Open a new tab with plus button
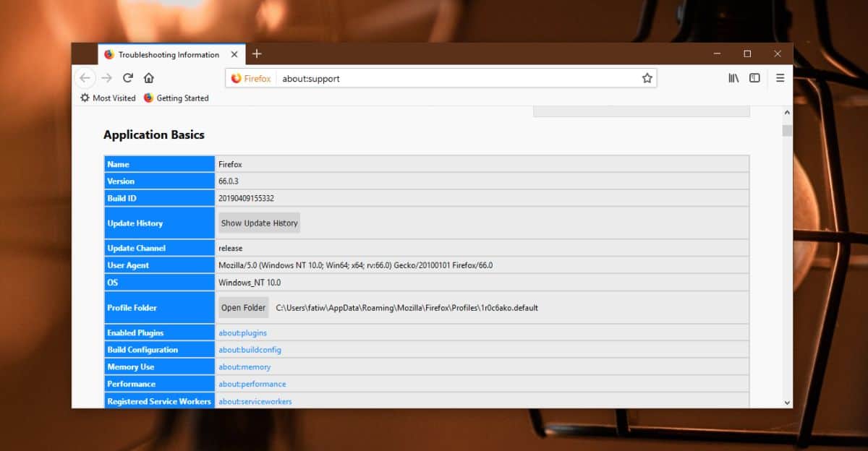The height and width of the screenshot is (451, 868). 257,54
